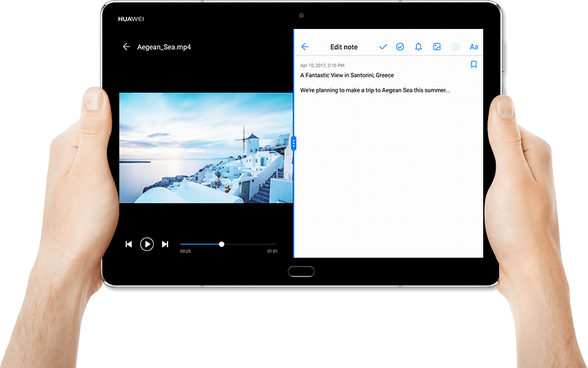Viewport: 588px width, 368px height.
Task: Click the note body text about Aegean Sea trip
Action: click(x=374, y=90)
